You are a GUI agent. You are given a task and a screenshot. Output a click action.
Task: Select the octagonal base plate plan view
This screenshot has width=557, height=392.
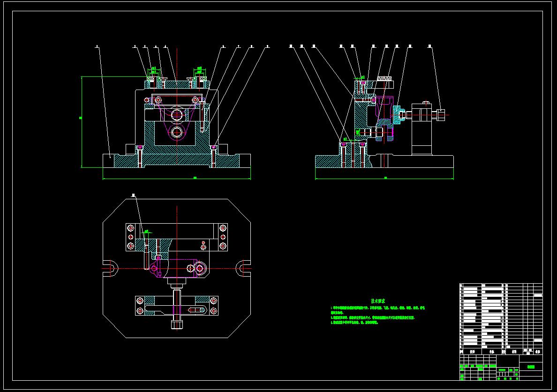177,268
